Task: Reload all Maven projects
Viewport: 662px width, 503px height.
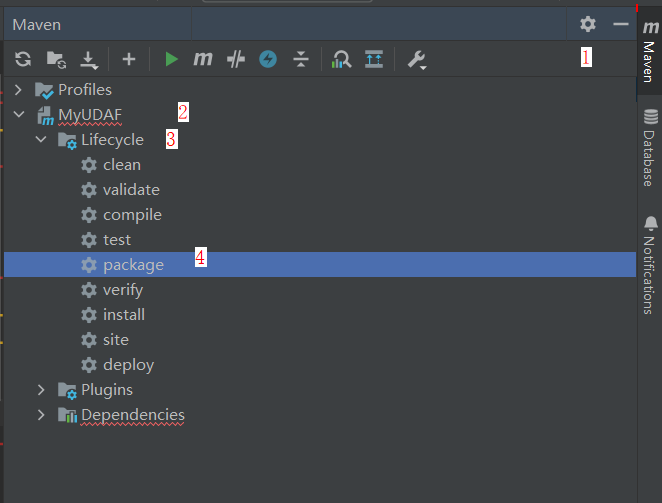Action: coord(23,59)
